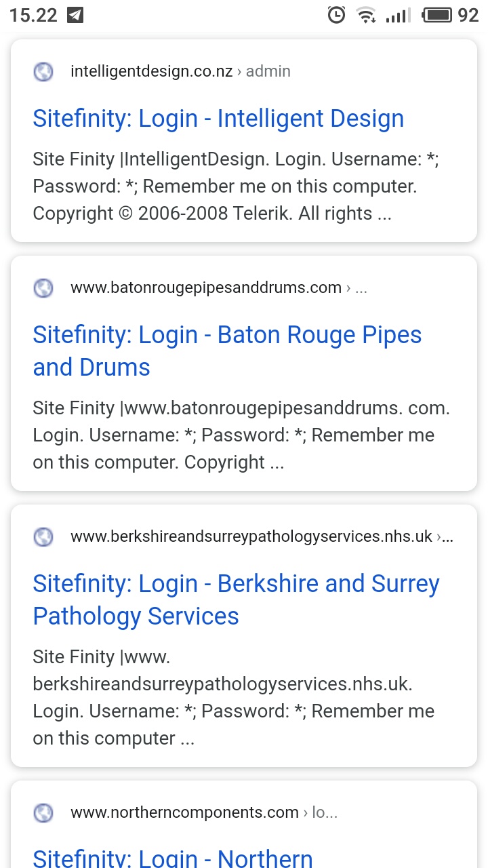Image resolution: width=488 pixels, height=868 pixels.
Task: Click the globe favicon beside batonrougepipesanddrums.com
Action: 43,288
